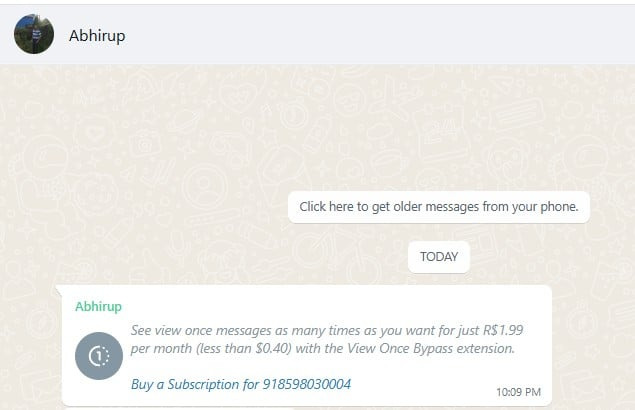This screenshot has width=635, height=410.
Task: Click empty area of chat header bar
Action: click(x=364, y=34)
